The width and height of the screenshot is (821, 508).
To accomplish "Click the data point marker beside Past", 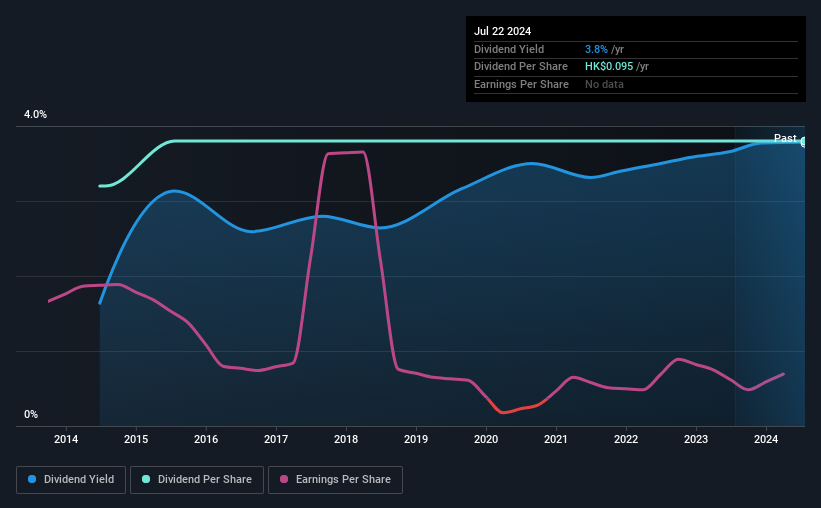I will point(803,142).
